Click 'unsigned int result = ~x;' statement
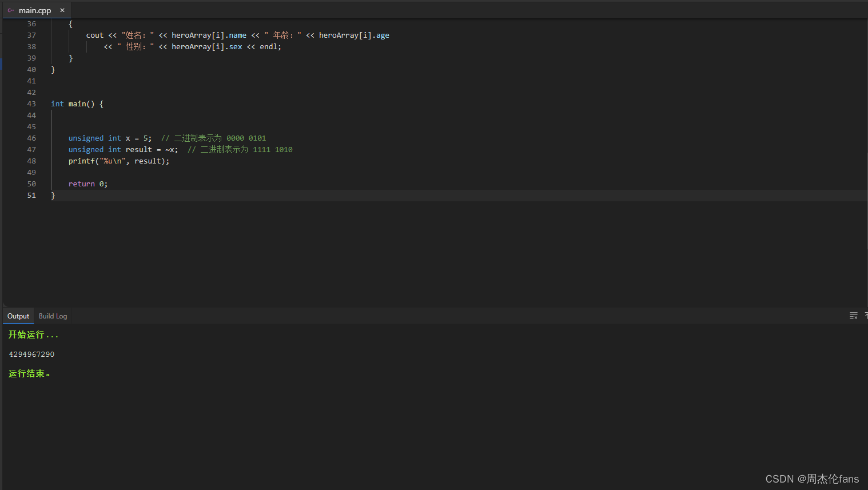The image size is (868, 490). (x=124, y=150)
